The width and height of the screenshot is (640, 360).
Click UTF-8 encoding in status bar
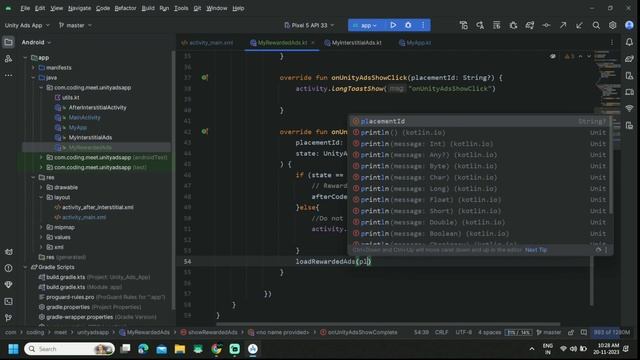click(x=463, y=332)
